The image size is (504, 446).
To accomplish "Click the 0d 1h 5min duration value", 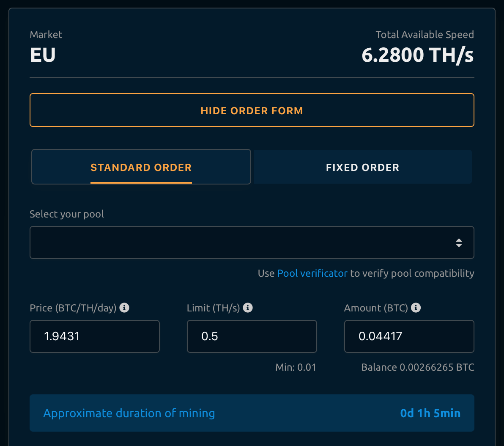I will [430, 413].
